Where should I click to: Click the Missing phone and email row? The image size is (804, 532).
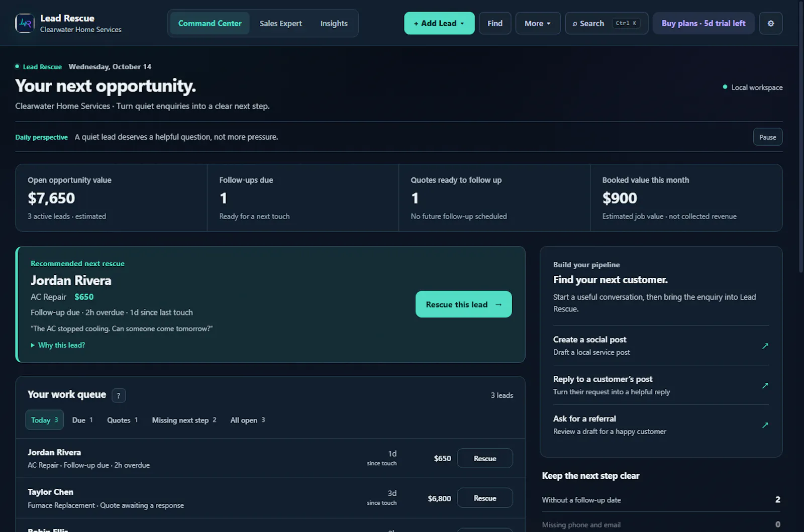[x=661, y=524]
